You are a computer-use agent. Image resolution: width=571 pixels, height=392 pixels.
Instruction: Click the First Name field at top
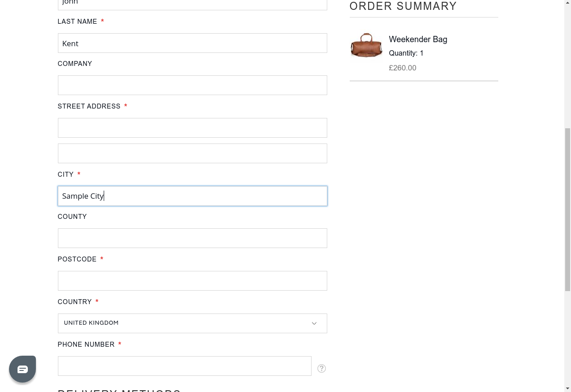point(192,4)
